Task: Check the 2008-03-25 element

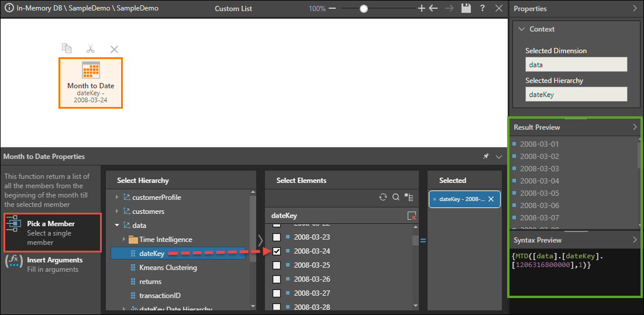Action: pos(277,265)
